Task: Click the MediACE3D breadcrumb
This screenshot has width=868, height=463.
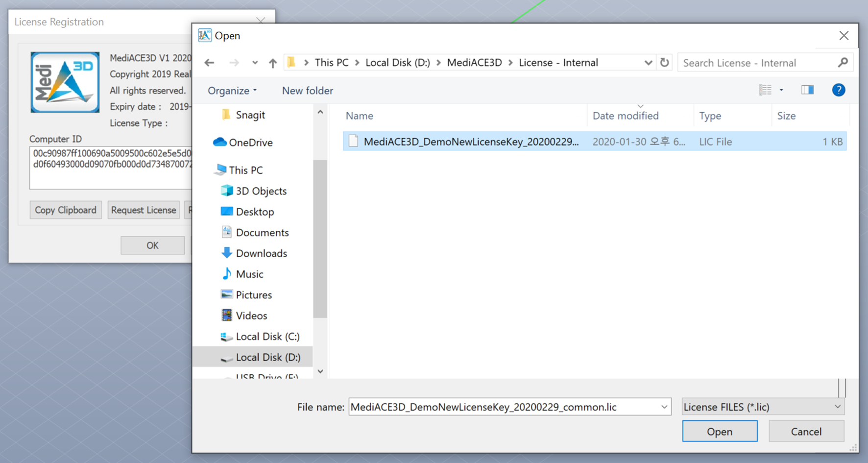Action: (x=474, y=63)
